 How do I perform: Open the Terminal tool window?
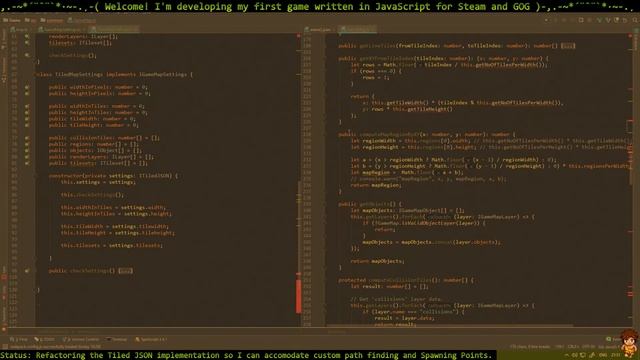(x=117, y=339)
